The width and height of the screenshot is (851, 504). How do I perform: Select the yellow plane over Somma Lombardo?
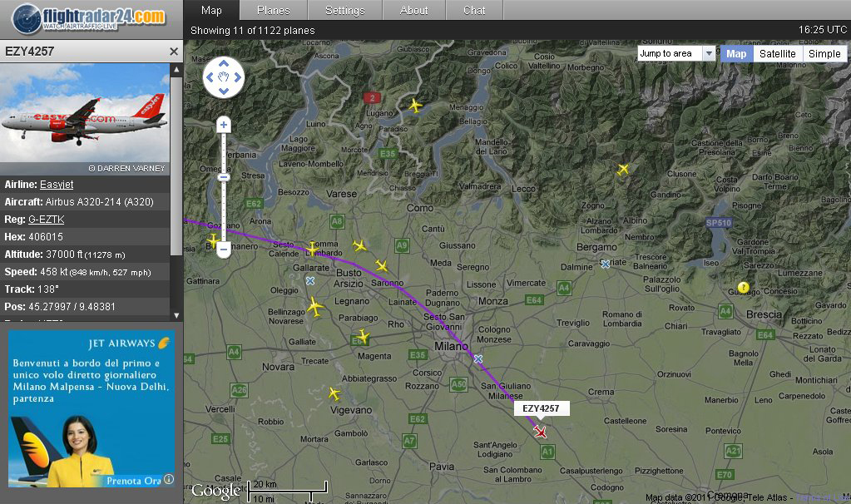click(x=313, y=249)
